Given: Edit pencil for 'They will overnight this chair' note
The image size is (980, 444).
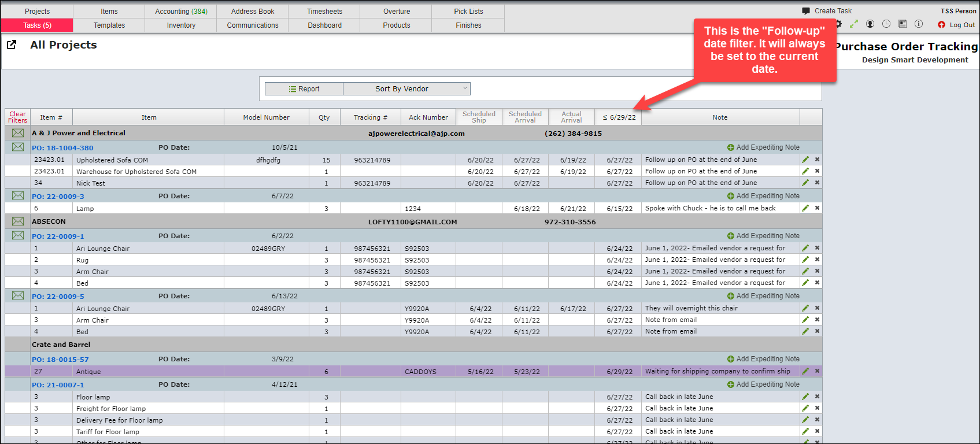Looking at the screenshot, I should 805,308.
